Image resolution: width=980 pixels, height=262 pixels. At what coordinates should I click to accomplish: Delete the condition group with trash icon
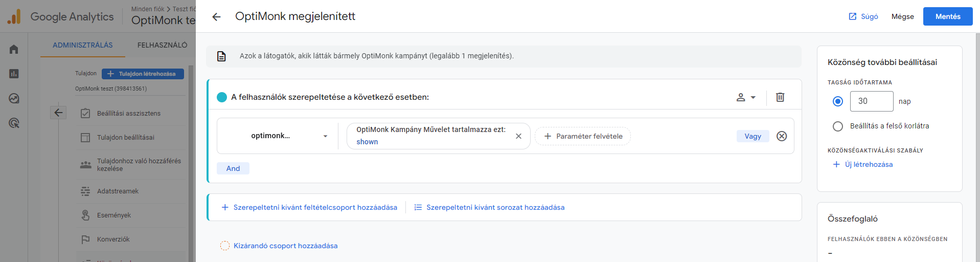click(x=780, y=97)
